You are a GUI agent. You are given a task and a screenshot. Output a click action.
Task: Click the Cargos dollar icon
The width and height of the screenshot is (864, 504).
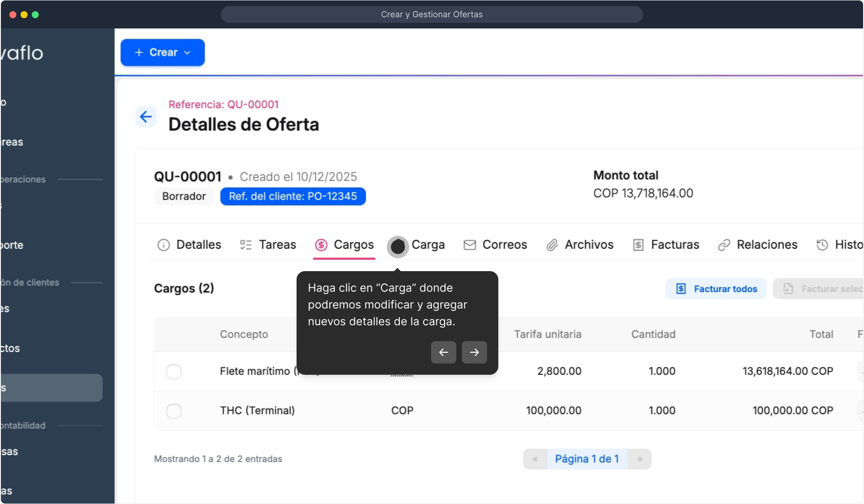pos(321,245)
